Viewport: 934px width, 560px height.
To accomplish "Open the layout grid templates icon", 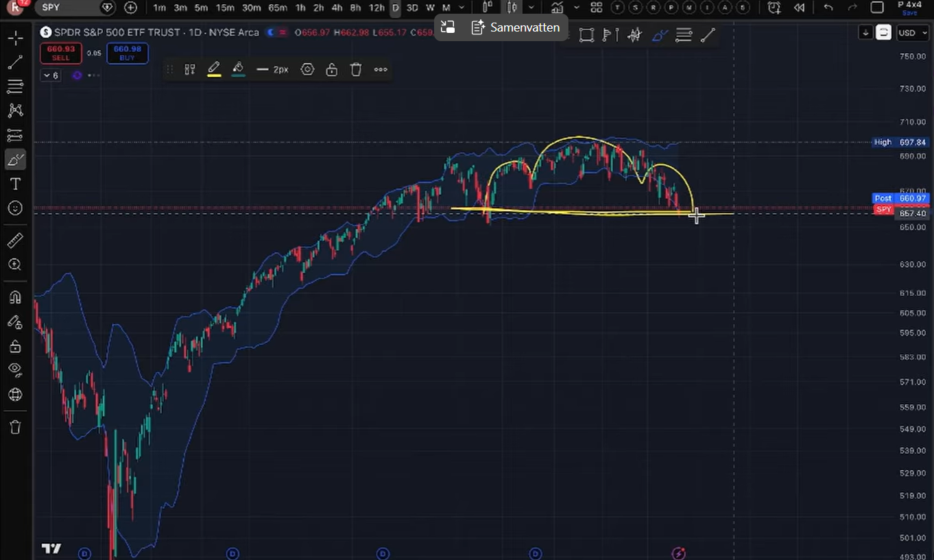I will tap(597, 8).
